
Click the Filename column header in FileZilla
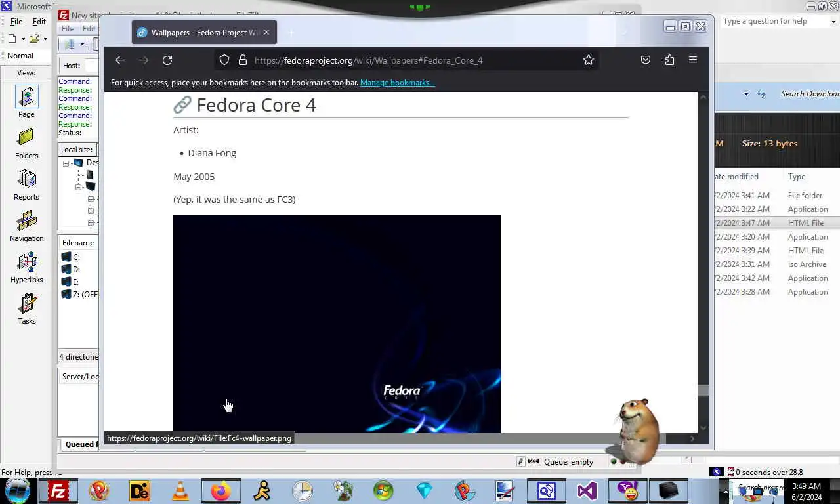click(78, 243)
